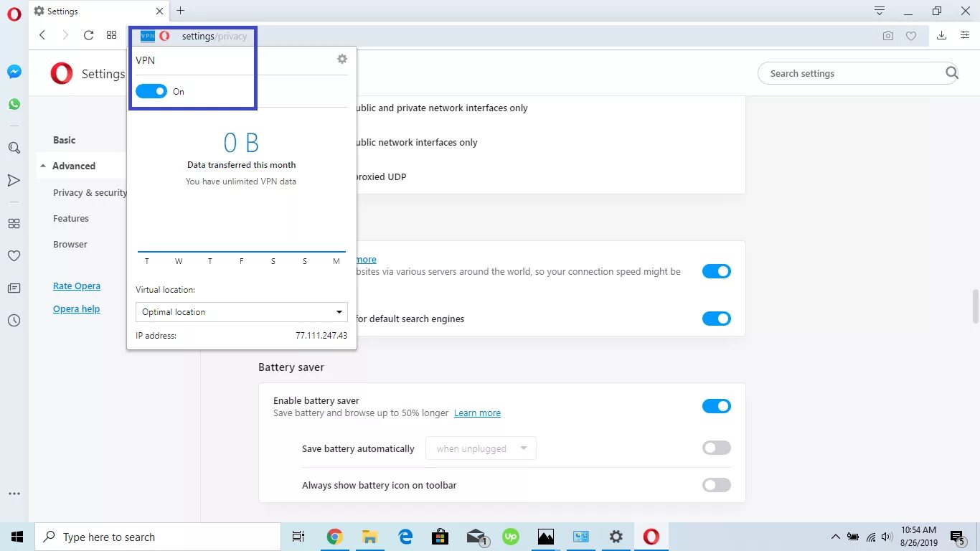Close the Settings tab
The width and height of the screenshot is (980, 551).
tap(159, 11)
